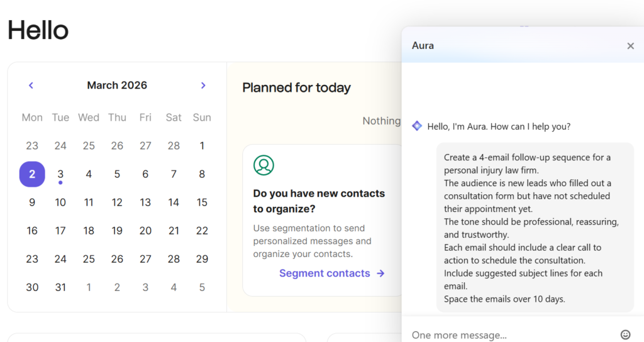
Task: Select March 2 on the calendar
Action: pos(32,174)
